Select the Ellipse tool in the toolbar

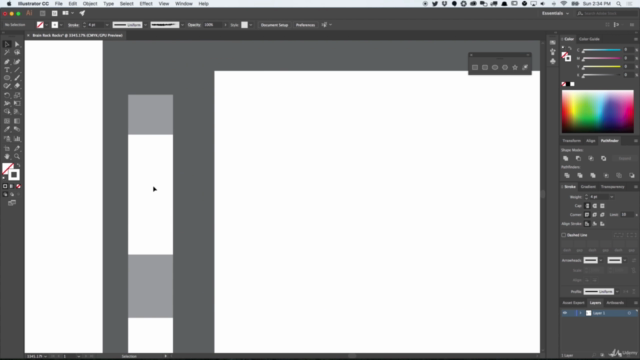(7, 78)
